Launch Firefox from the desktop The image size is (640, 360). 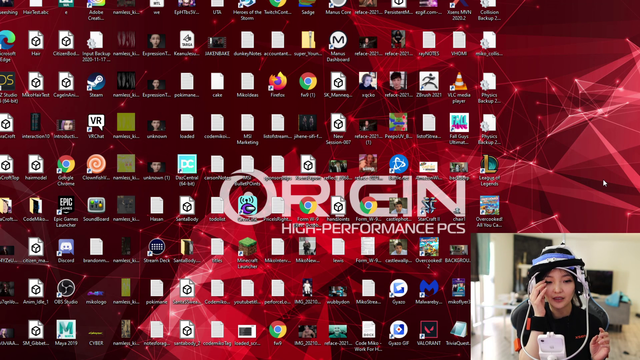click(x=278, y=82)
